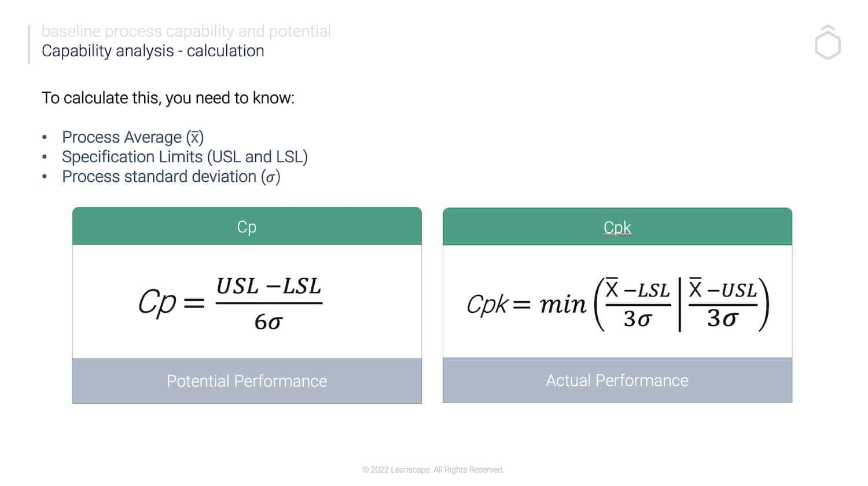Viewport: 868px width, 486px height.
Task: Click the "Process standard deviation" bullet
Action: tap(171, 177)
